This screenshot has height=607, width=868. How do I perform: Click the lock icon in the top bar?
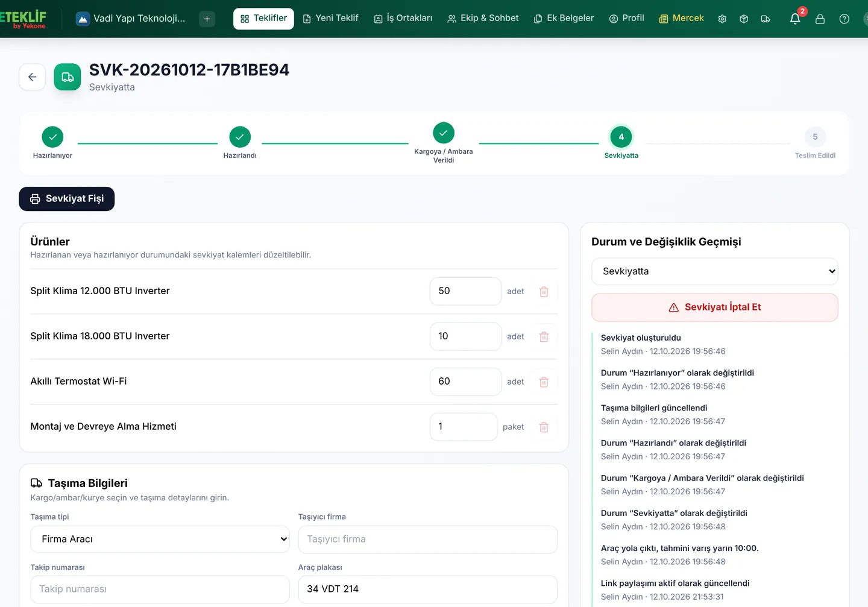(x=820, y=19)
